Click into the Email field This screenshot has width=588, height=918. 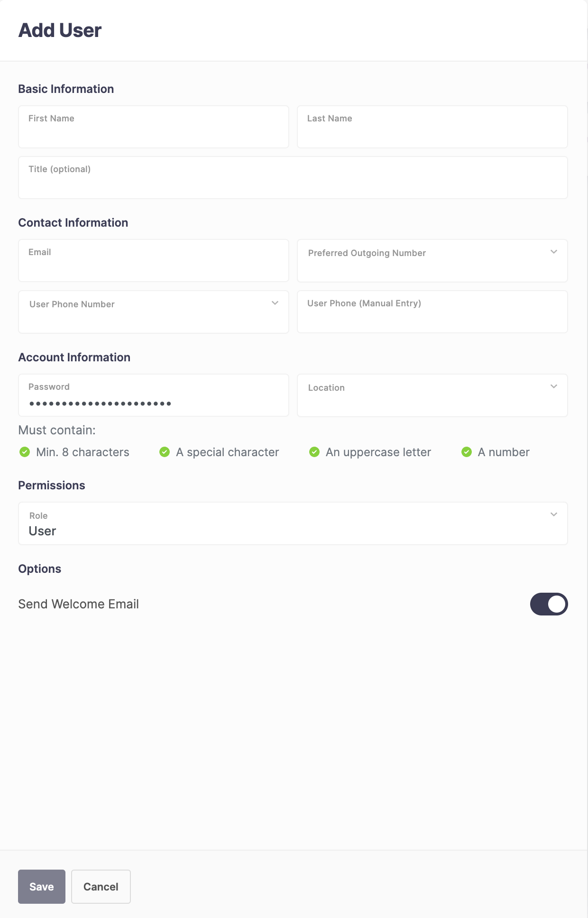pos(154,261)
